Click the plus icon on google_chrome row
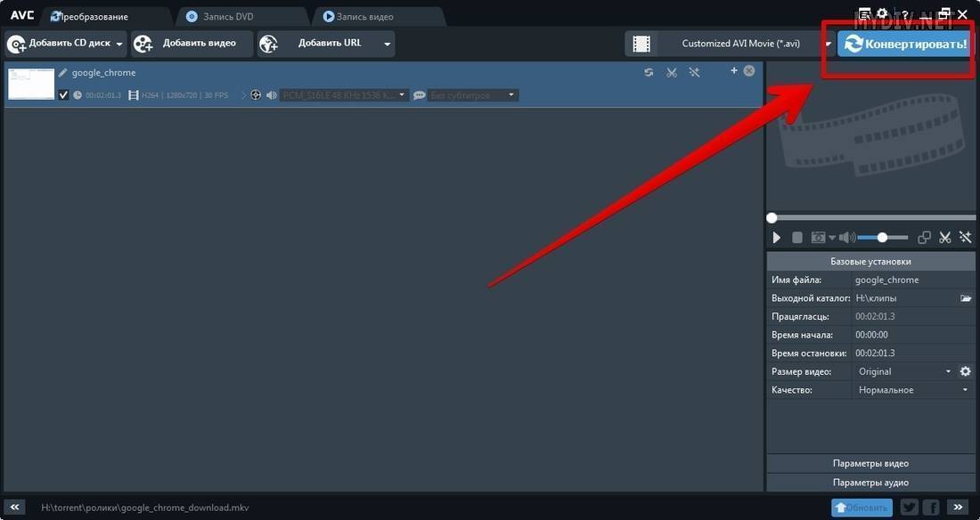The height and width of the screenshot is (520, 980). point(734,70)
